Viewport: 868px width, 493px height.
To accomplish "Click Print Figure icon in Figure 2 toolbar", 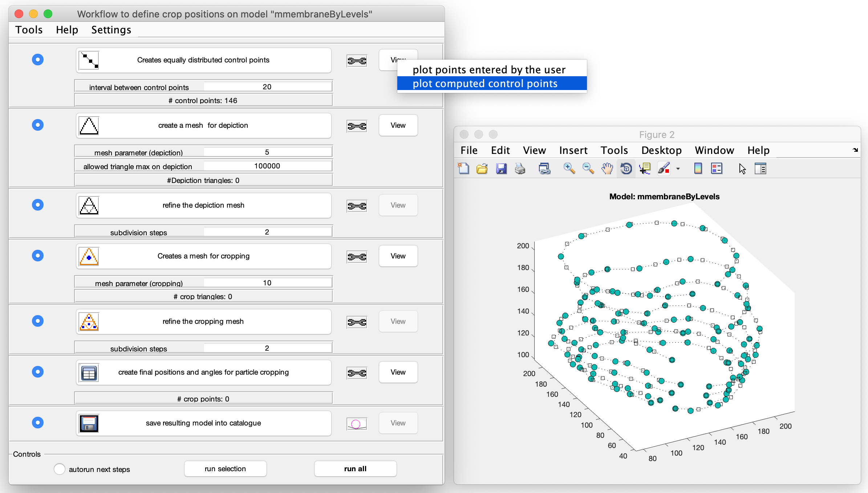I will coord(520,169).
